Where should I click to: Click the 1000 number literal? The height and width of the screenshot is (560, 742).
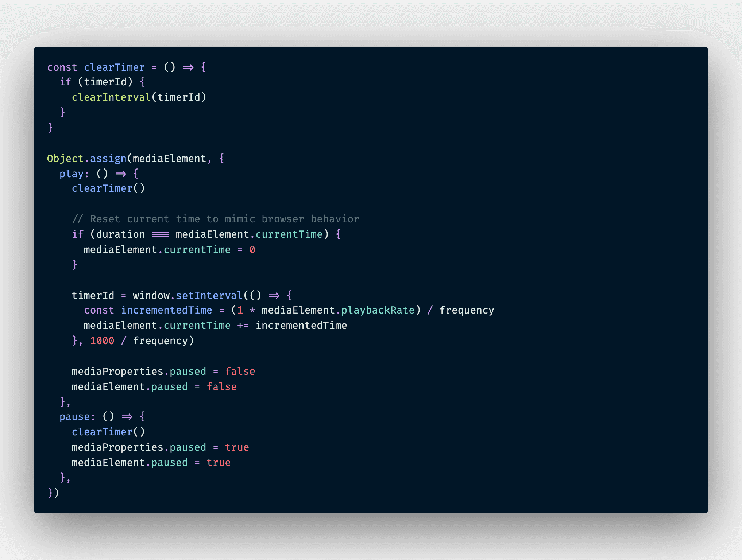click(x=102, y=341)
